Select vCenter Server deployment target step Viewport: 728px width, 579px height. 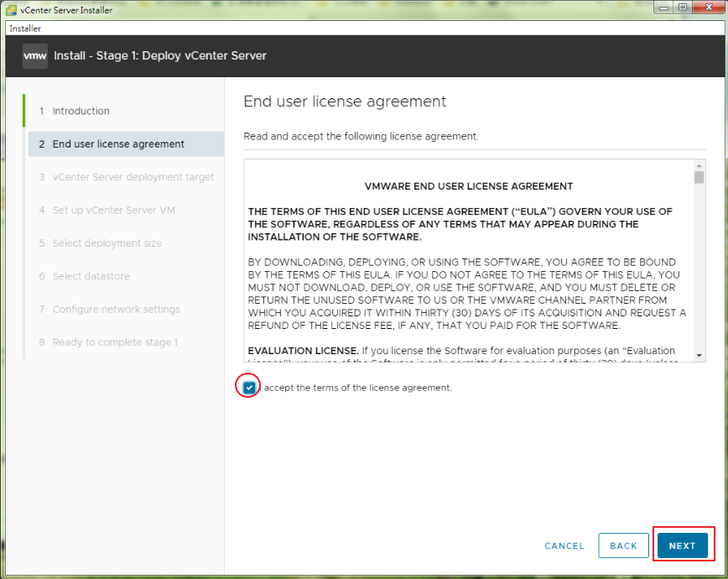click(x=126, y=177)
